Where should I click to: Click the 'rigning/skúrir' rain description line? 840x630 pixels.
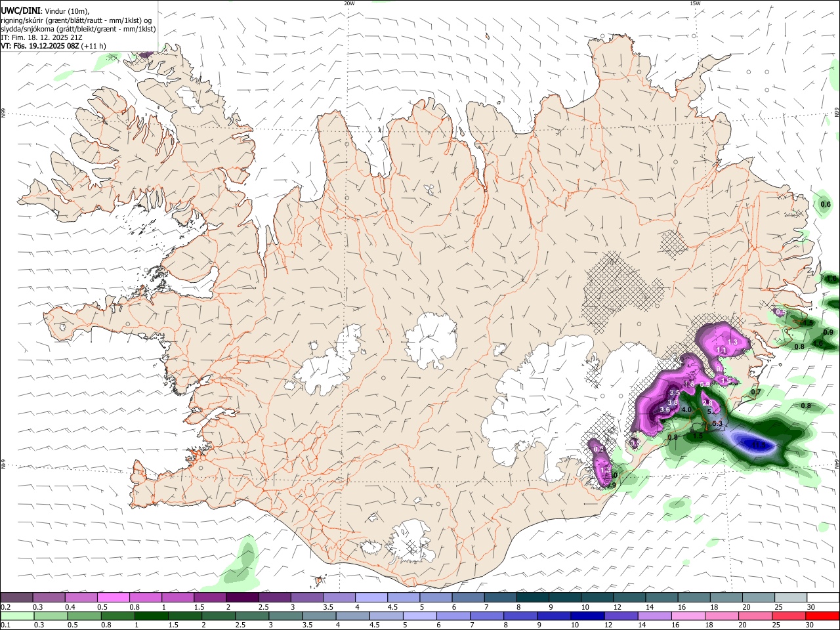(75, 20)
